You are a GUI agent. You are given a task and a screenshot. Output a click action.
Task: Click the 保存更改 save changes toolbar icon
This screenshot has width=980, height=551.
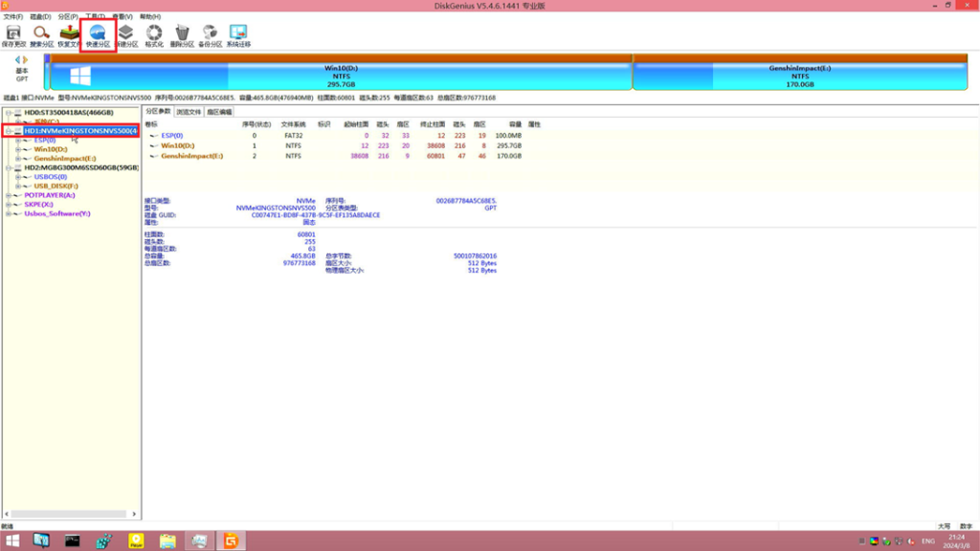13,36
